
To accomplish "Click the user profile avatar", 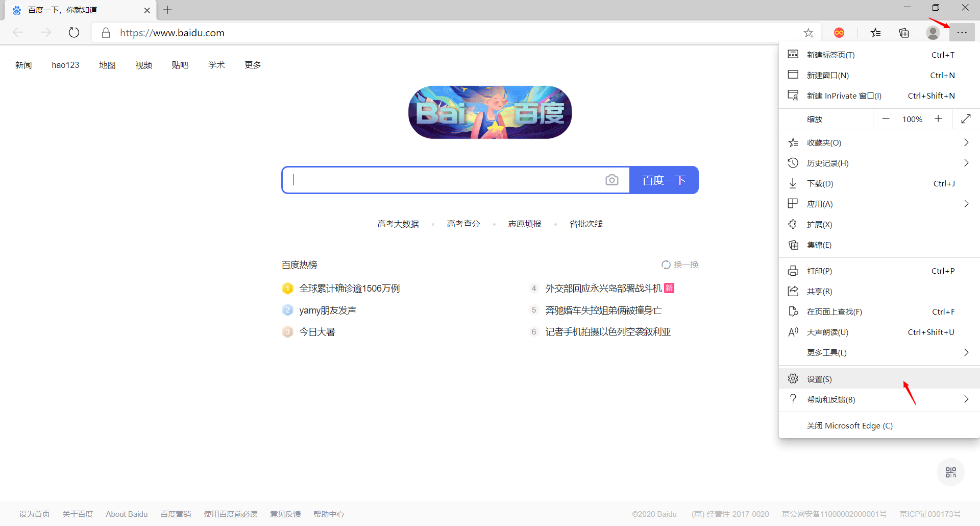I will [933, 33].
